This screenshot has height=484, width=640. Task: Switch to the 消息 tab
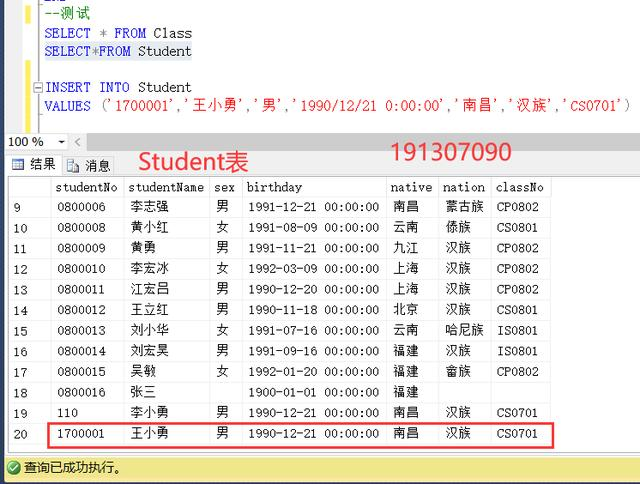[x=89, y=166]
